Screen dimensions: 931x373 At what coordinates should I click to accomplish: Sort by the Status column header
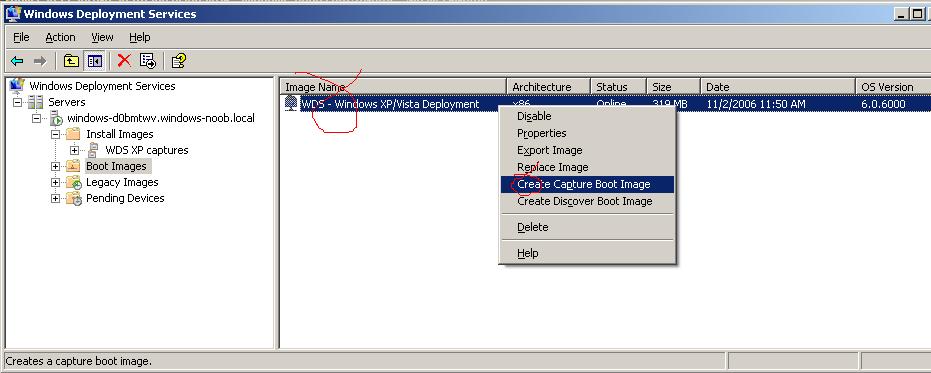coord(618,87)
